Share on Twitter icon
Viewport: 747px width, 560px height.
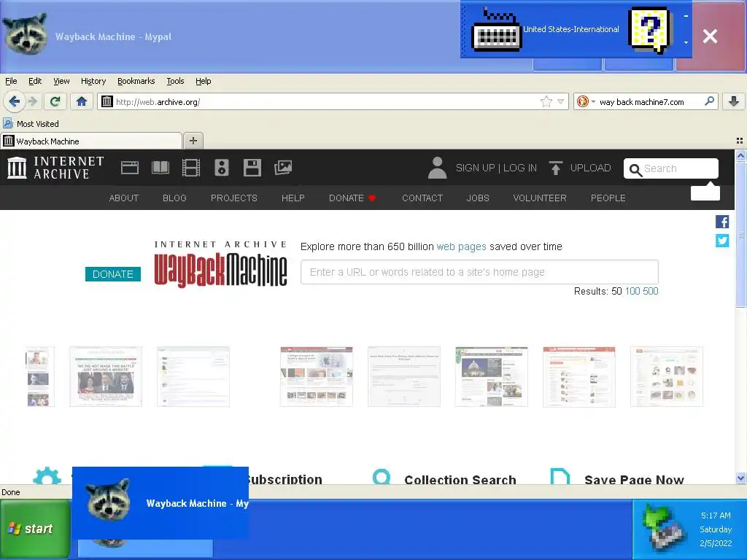(722, 241)
